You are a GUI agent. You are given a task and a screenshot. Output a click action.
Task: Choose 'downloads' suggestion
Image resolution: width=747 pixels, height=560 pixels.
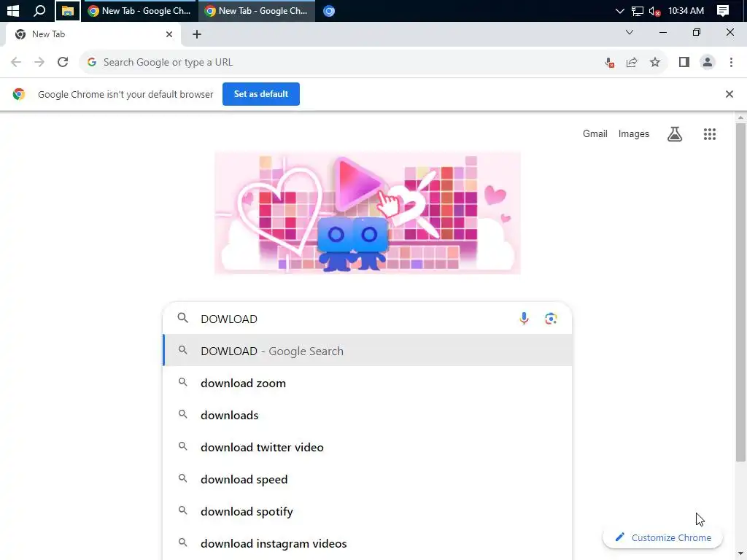pos(368,415)
